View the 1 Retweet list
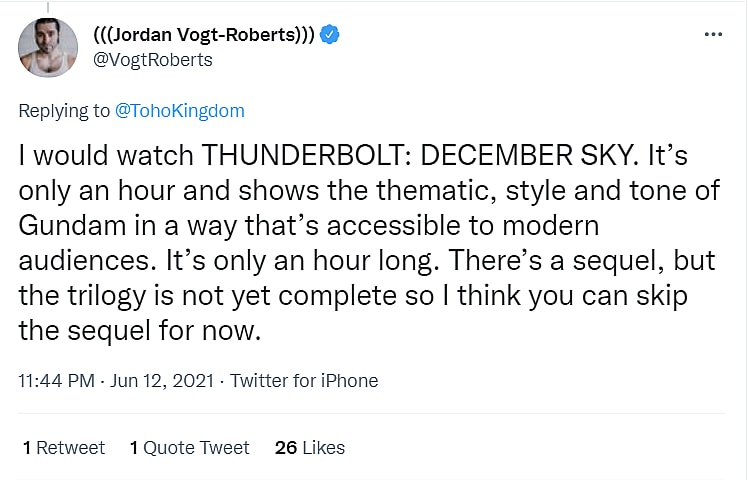The height and width of the screenshot is (480, 749). [63, 448]
